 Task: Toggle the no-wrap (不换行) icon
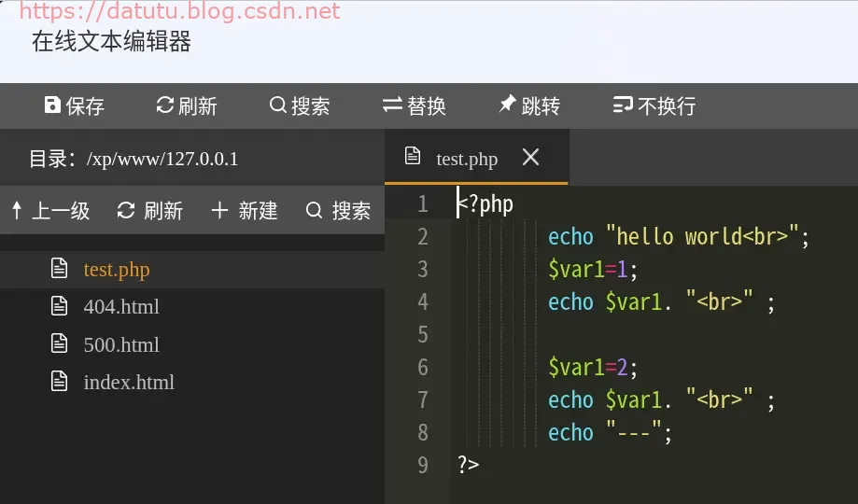point(623,105)
